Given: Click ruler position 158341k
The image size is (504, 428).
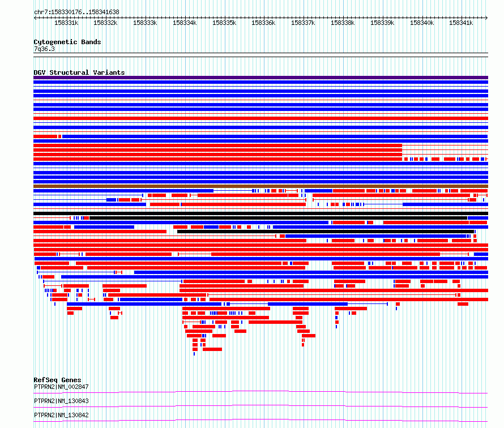Looking at the screenshot, I should (461, 23).
